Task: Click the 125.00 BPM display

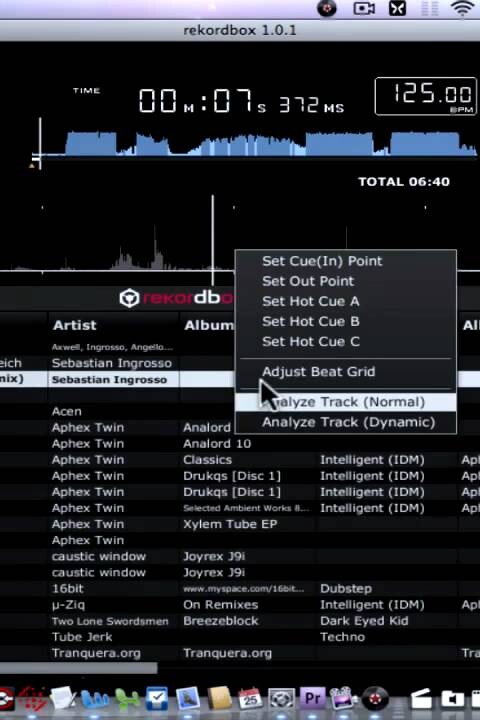Action: (x=426, y=96)
